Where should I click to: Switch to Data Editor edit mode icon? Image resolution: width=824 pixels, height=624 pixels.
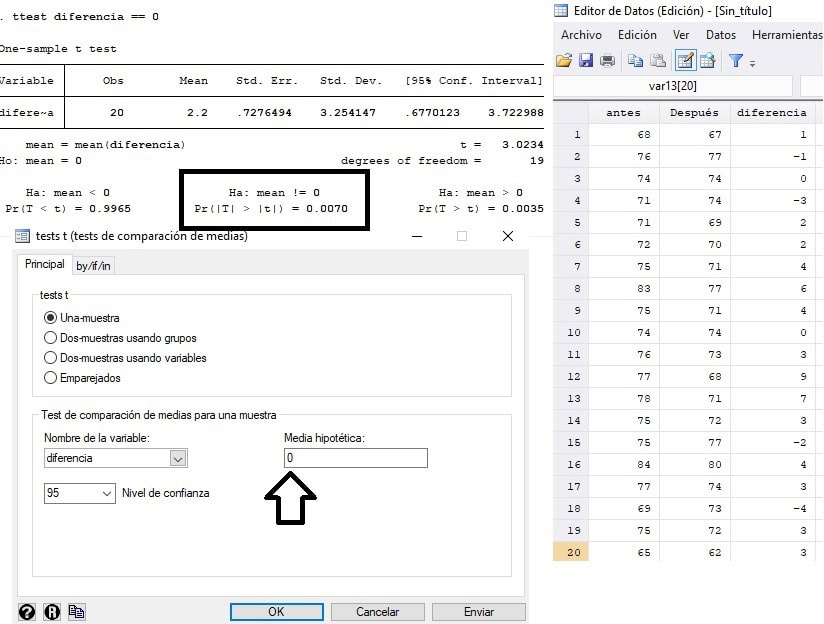pyautogui.click(x=686, y=61)
